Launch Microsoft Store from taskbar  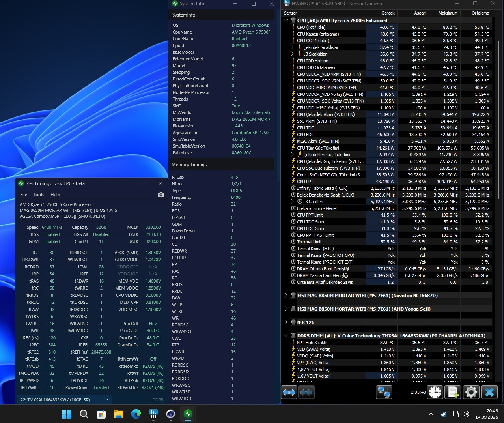tap(101, 414)
